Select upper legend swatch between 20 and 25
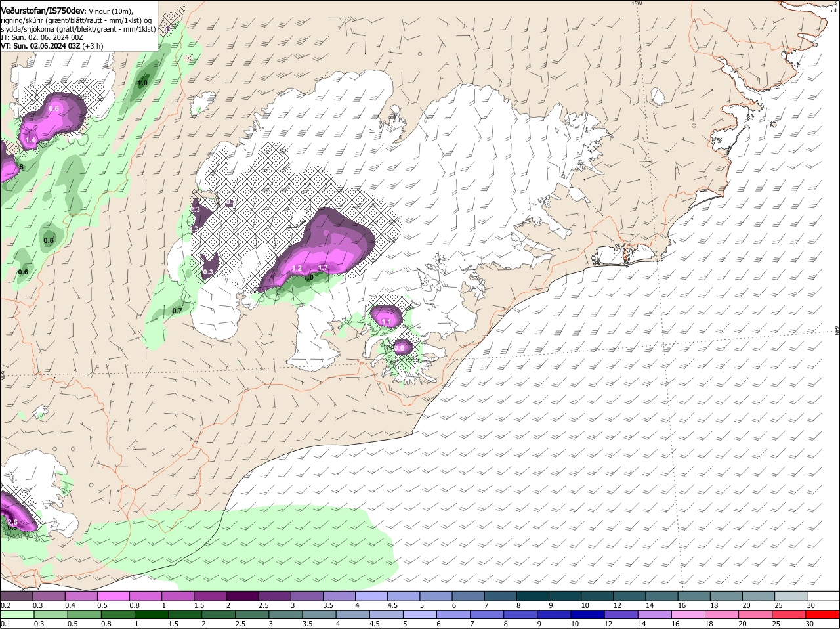The width and height of the screenshot is (840, 629). (759, 596)
